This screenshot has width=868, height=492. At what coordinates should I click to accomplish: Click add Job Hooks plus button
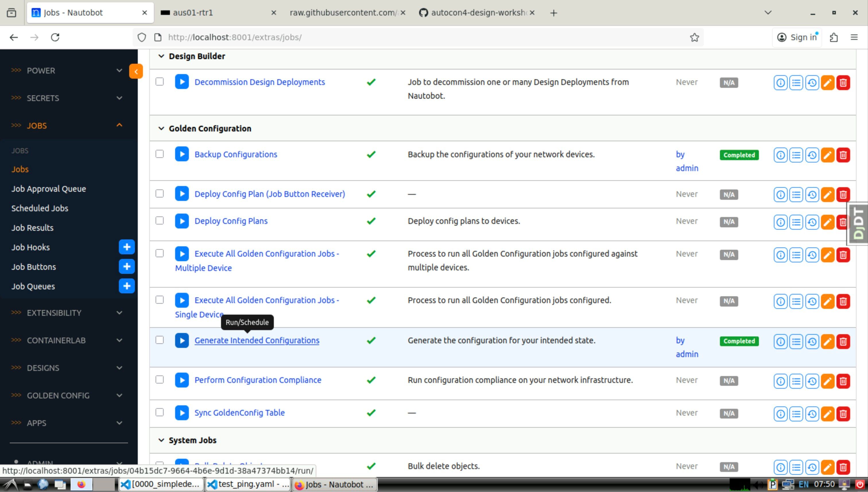[x=127, y=247]
